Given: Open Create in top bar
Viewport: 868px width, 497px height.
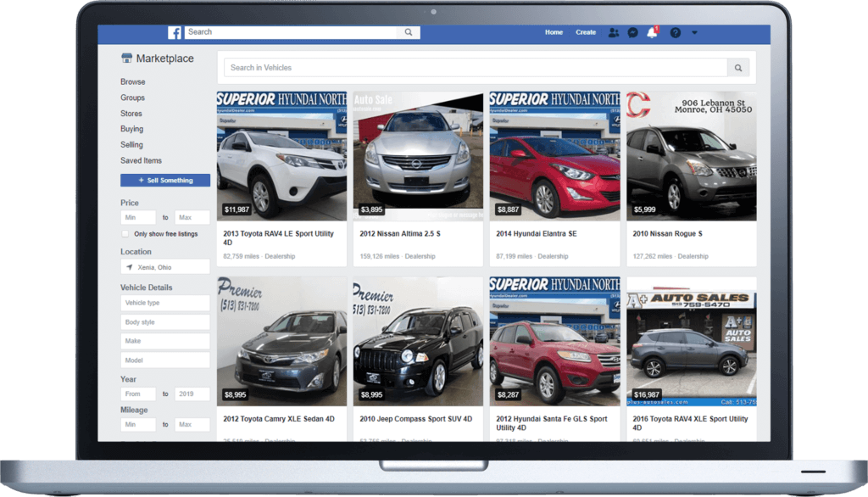Looking at the screenshot, I should point(586,32).
